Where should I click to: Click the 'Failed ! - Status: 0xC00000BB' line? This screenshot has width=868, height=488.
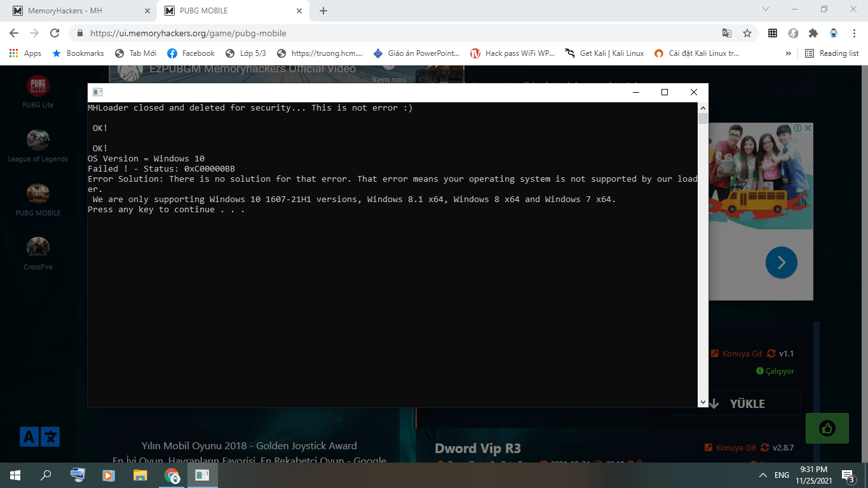click(161, 168)
